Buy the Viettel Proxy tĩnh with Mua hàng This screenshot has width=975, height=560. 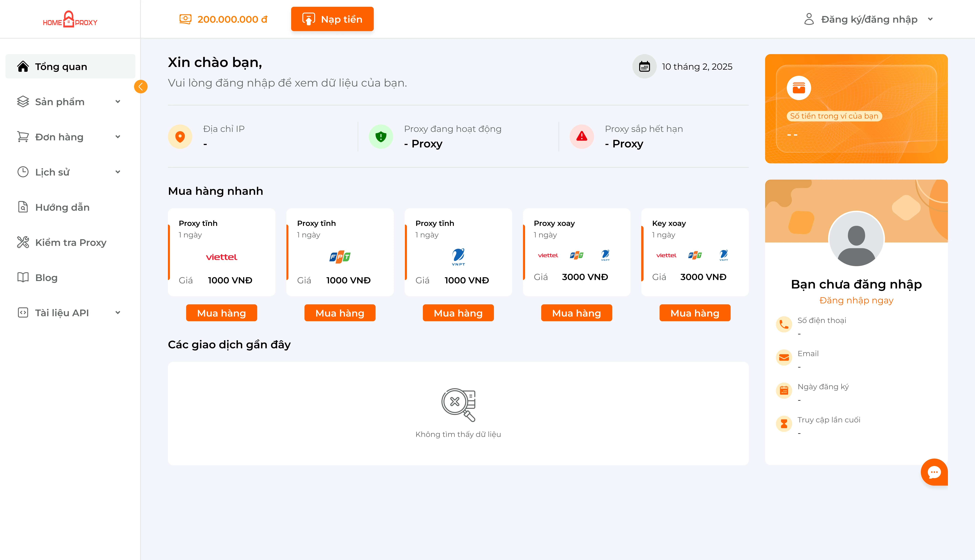(x=221, y=313)
